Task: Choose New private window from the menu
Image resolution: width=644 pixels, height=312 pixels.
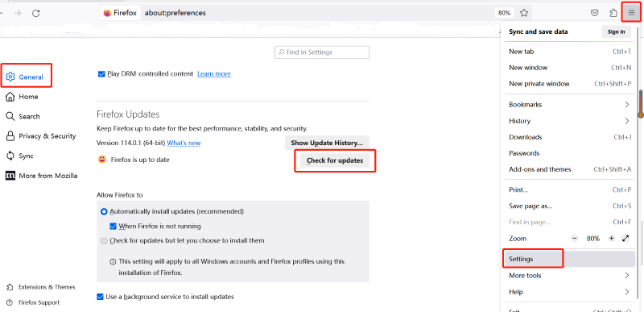Action: [569, 84]
